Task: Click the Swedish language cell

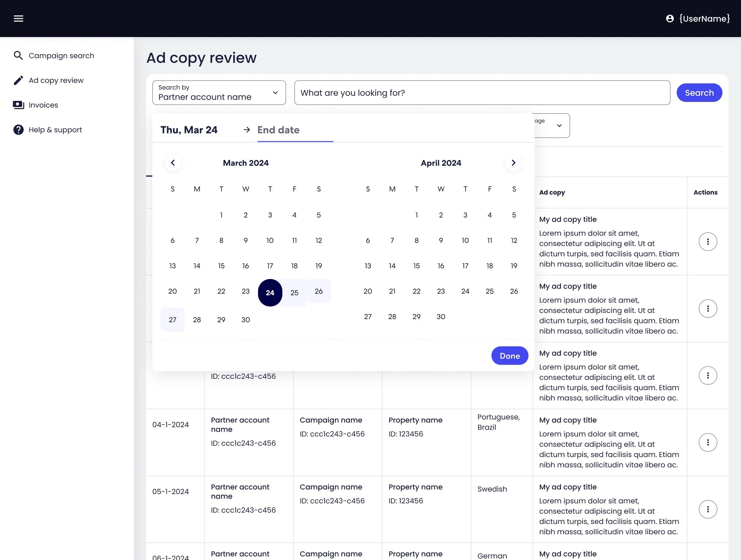Action: click(x=492, y=489)
